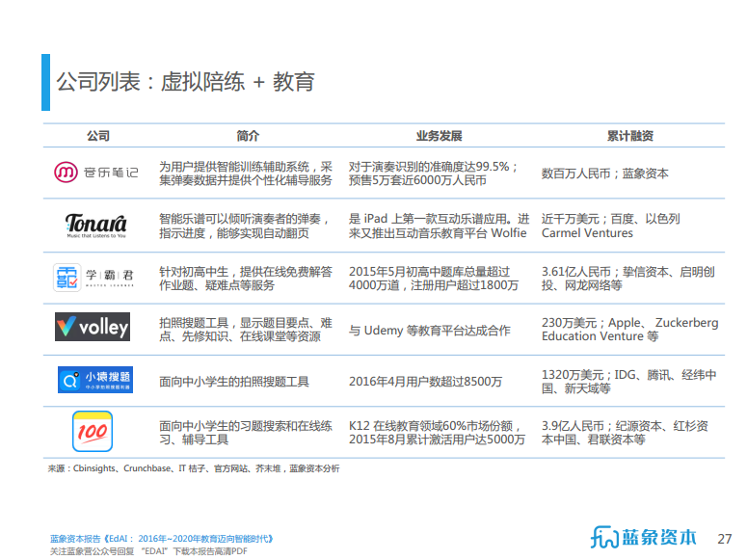Click the volley logo

click(93, 327)
